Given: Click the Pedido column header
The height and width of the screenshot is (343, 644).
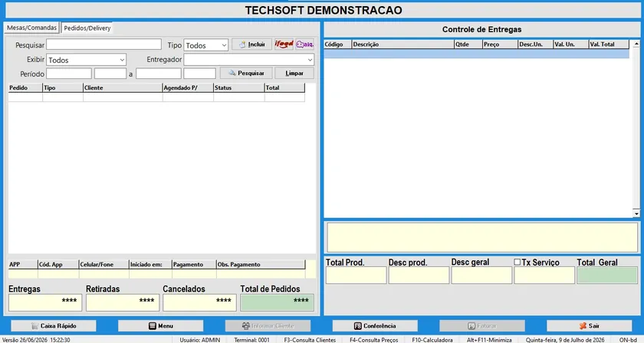Looking at the screenshot, I should coord(25,87).
